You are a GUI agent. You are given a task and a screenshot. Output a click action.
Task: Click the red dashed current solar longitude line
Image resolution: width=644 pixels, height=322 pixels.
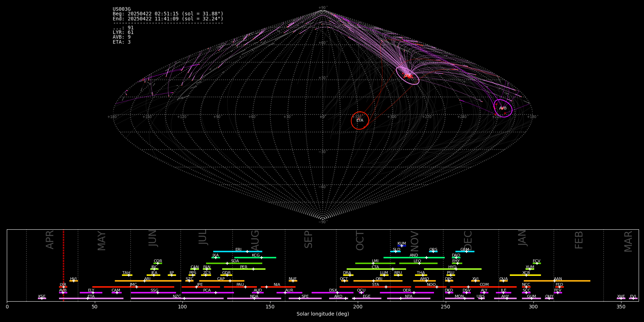(x=64, y=265)
